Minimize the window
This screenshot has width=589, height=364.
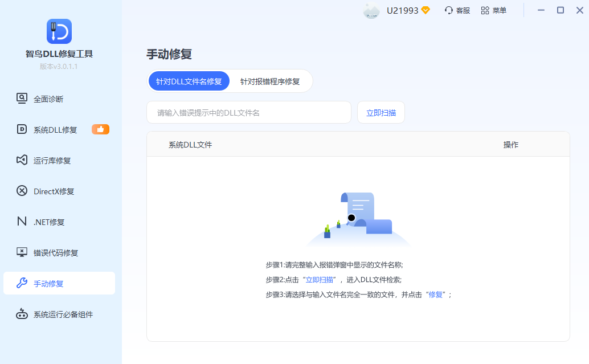(x=541, y=10)
